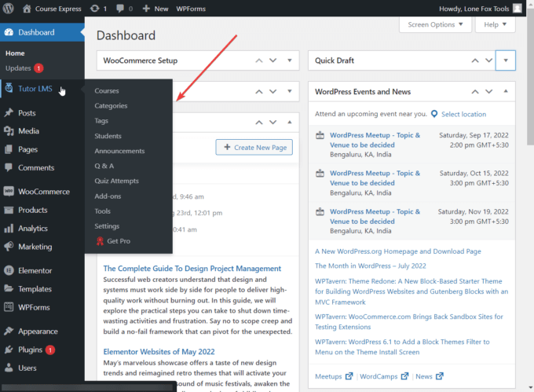Click the Select location link
Image resolution: width=534 pixels, height=392 pixels.
(x=463, y=114)
